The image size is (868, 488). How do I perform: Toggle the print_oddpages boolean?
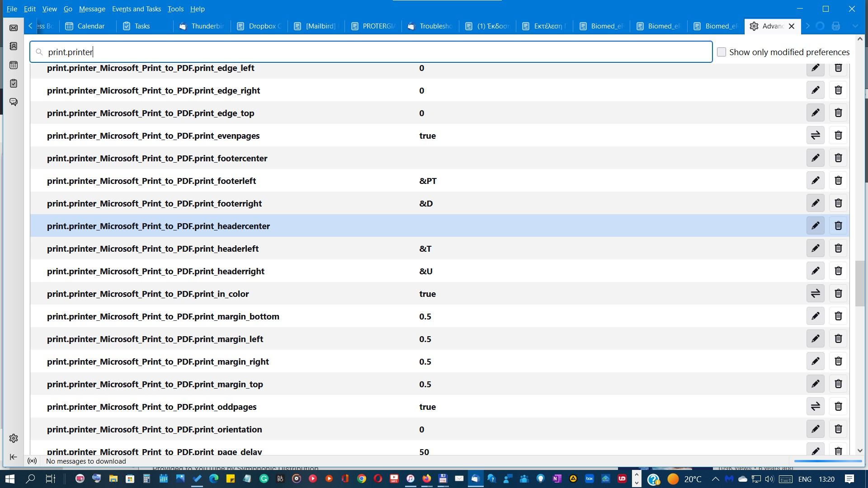pos(815,407)
